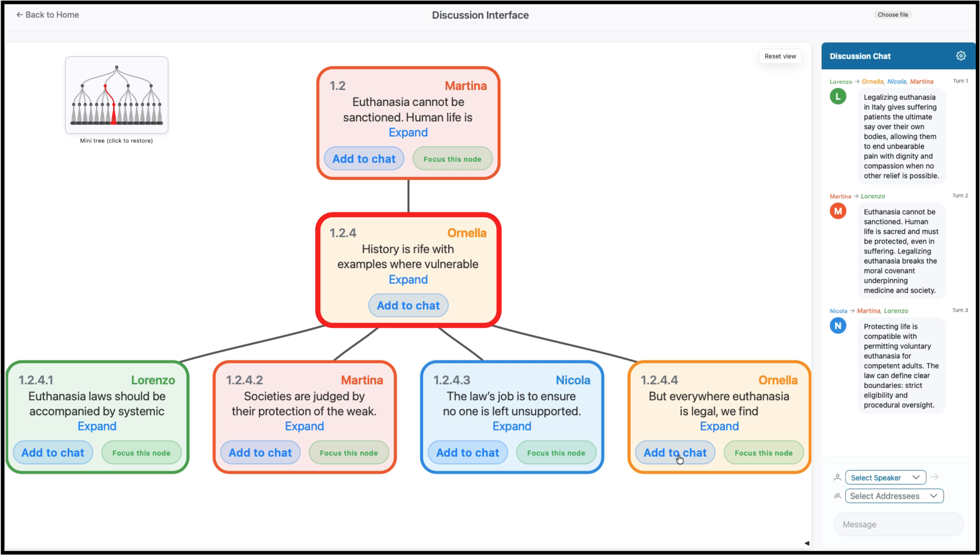Click the speaker person icon
This screenshot has width=980, height=555.
(x=837, y=477)
